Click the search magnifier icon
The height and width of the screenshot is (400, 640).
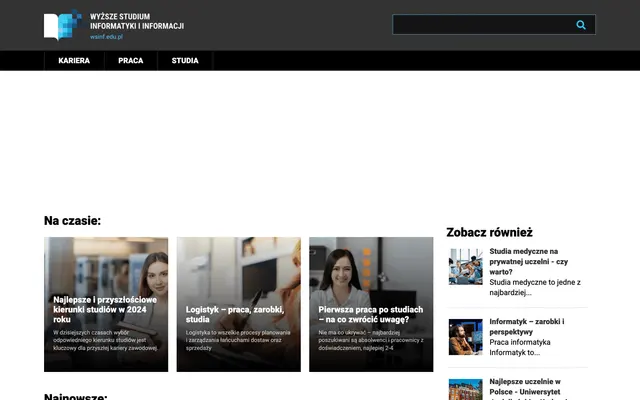click(x=581, y=25)
